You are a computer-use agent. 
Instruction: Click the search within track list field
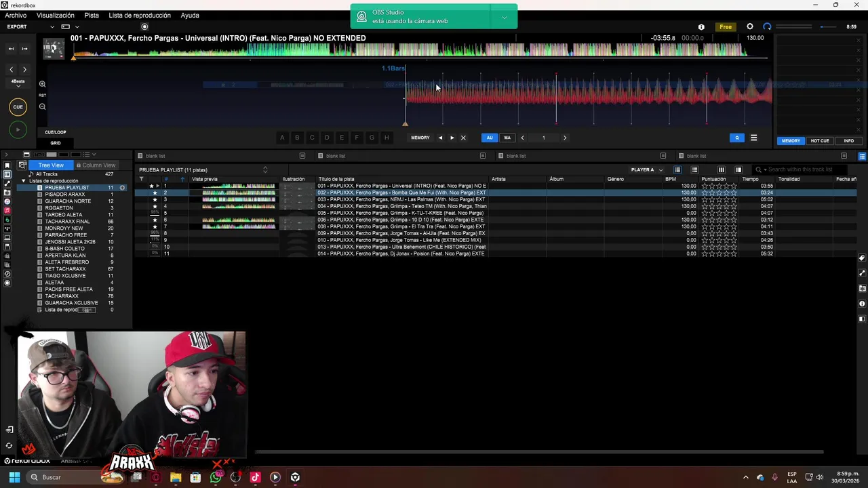(800, 169)
